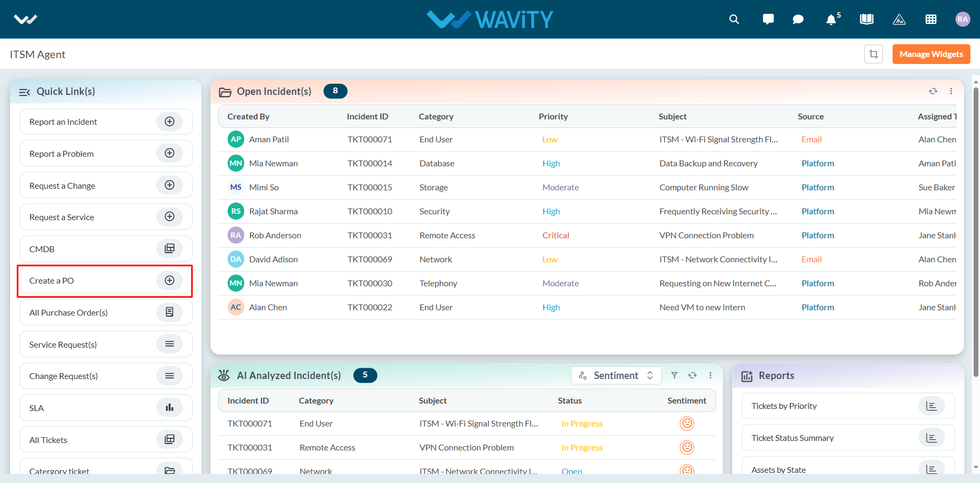Screen dimensions: 980x483
Task: Click plus icon for Request a Change
Action: 170,185
